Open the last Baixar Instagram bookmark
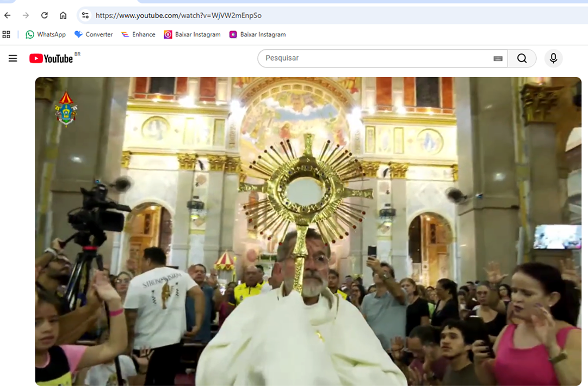588x392 pixels. (x=257, y=34)
